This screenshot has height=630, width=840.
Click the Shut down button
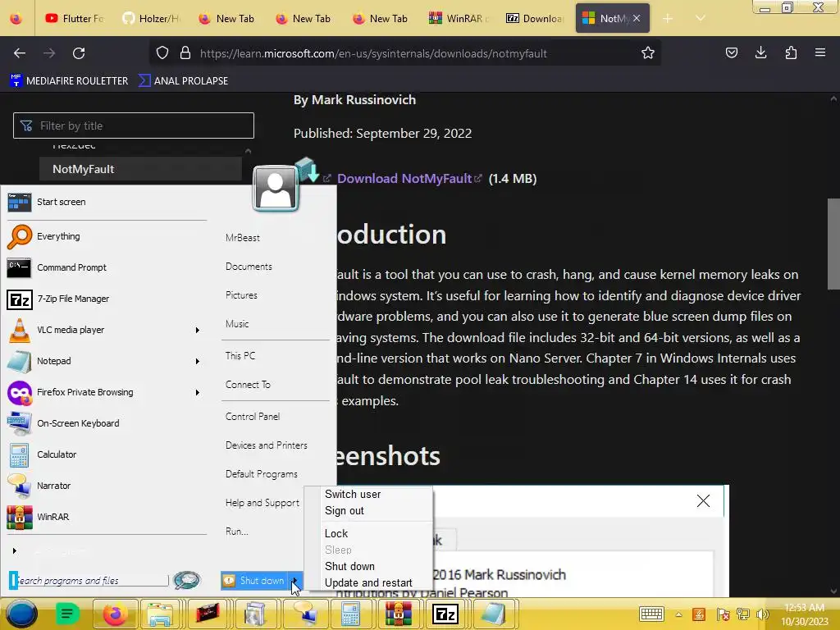(x=255, y=581)
